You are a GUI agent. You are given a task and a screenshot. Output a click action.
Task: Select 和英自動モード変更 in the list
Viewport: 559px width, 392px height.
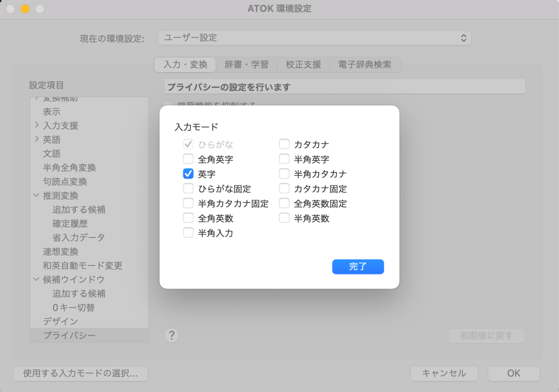[x=83, y=265]
